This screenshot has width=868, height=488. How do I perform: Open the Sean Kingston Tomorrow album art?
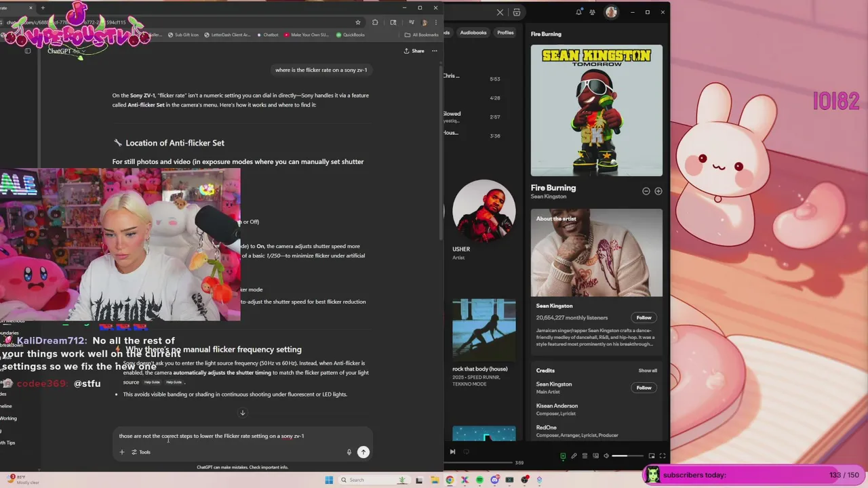pyautogui.click(x=597, y=110)
